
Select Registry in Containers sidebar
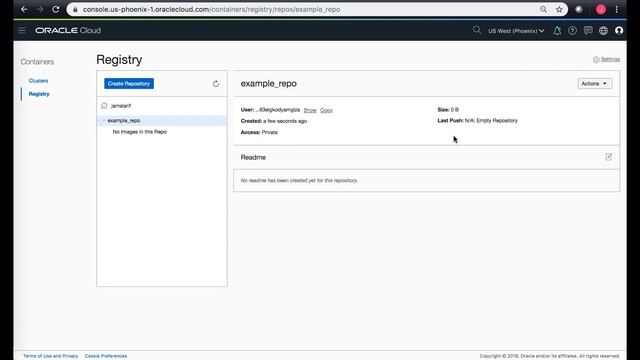(x=39, y=94)
